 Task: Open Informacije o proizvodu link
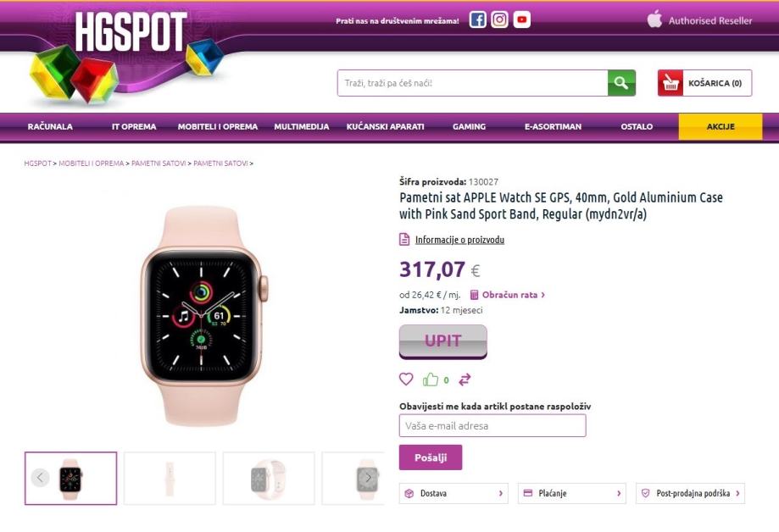coord(459,240)
